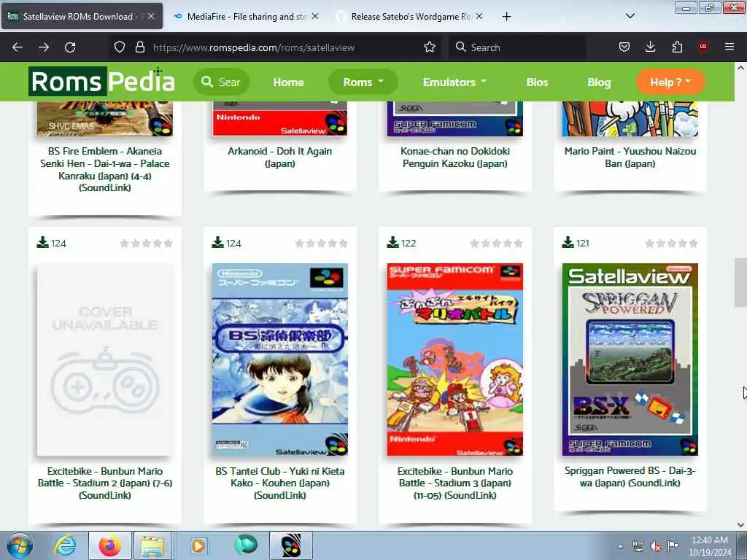Click the muted volume tray icon
The width and height of the screenshot is (747, 560).
coord(656,547)
